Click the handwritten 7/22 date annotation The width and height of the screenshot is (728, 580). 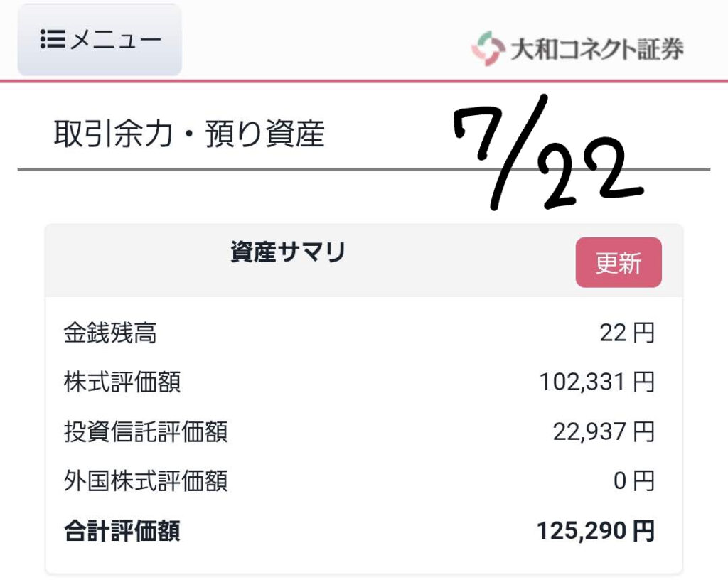(x=548, y=153)
